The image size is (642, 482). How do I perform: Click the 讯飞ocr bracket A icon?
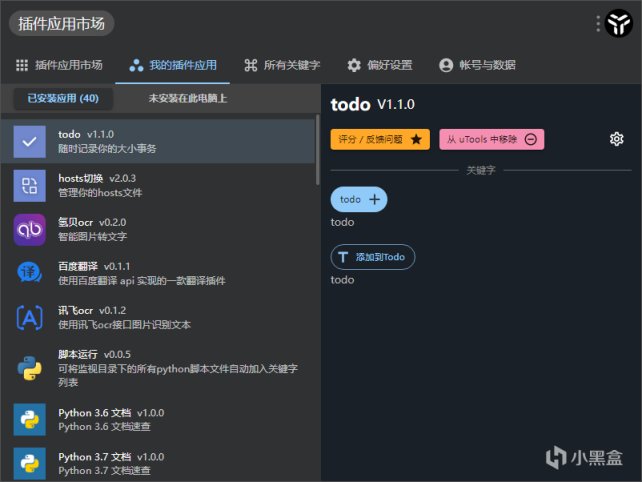tap(29, 317)
